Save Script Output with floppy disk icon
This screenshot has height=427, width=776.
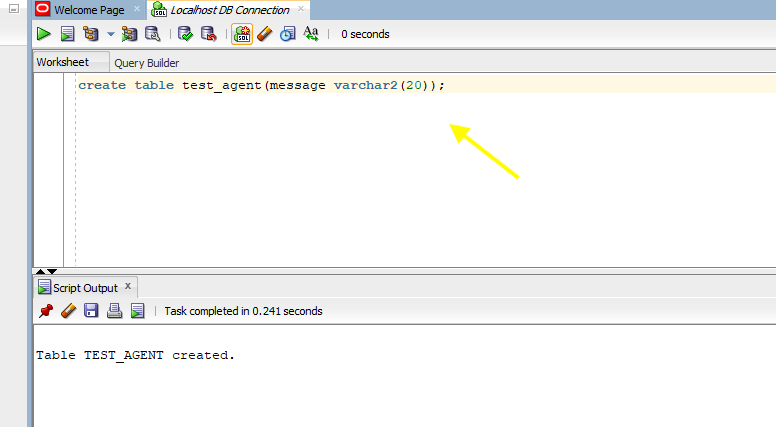91,311
